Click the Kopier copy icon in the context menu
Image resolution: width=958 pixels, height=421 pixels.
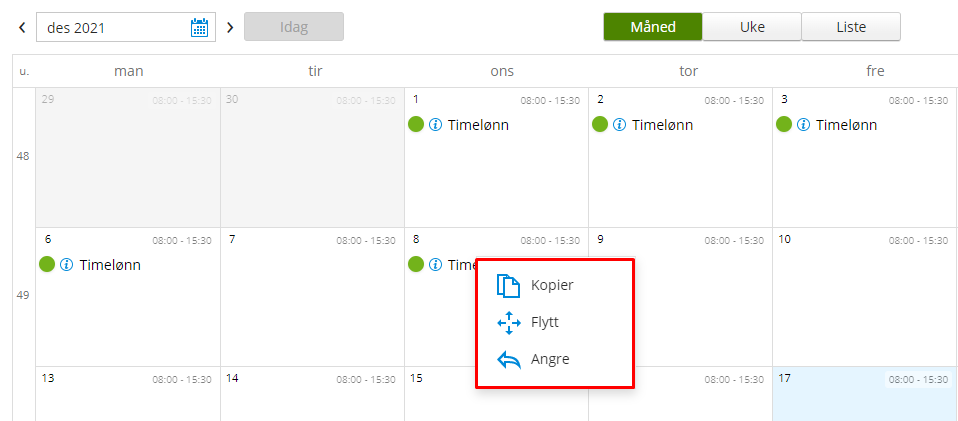(x=509, y=286)
